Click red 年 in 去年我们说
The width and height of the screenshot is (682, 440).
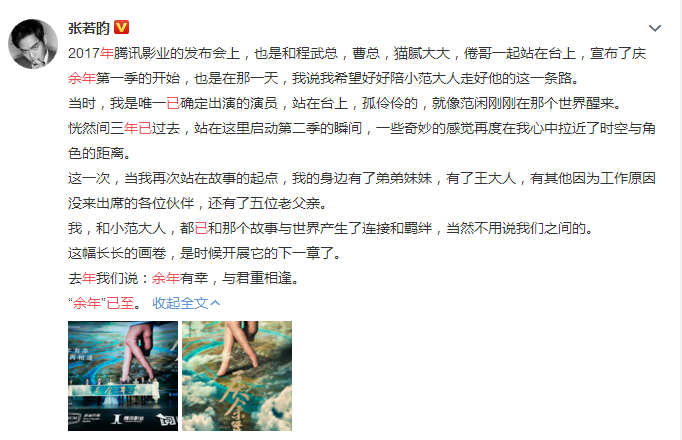(89, 278)
